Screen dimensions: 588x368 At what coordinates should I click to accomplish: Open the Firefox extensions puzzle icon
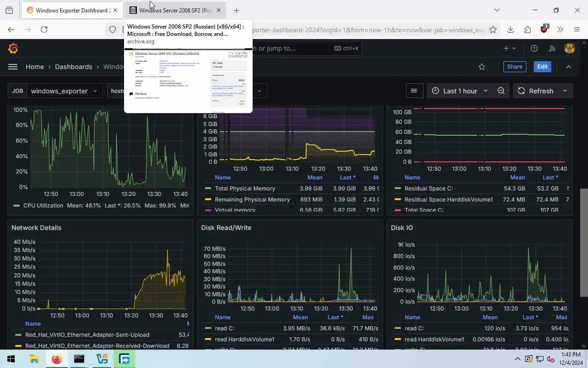click(527, 29)
